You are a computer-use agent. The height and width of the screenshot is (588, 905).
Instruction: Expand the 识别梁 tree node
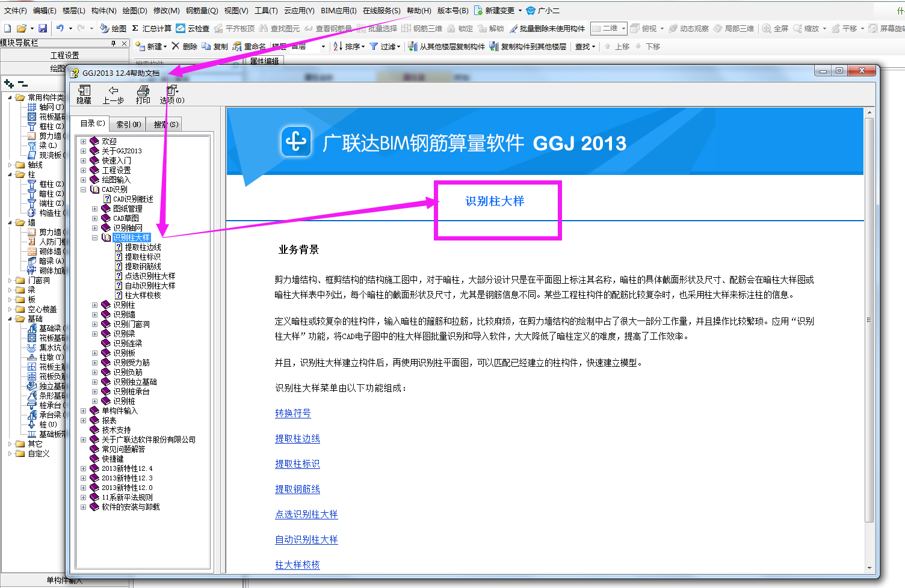point(94,334)
